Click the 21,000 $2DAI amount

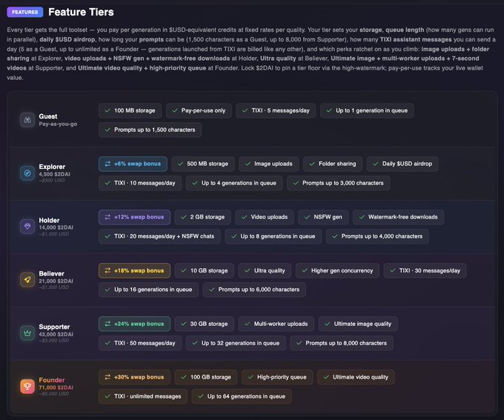click(56, 281)
